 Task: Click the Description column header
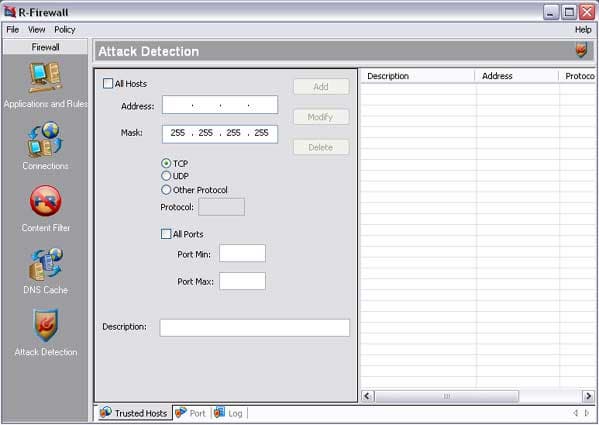click(x=418, y=76)
